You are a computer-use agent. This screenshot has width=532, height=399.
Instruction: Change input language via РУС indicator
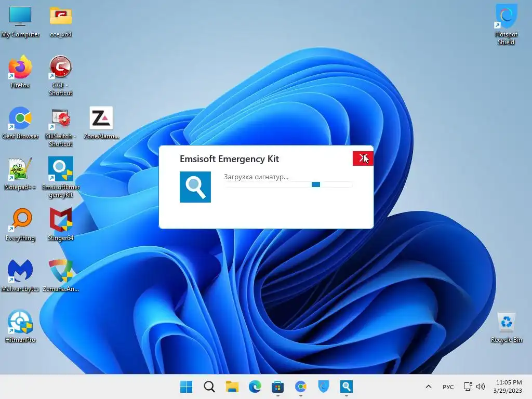click(448, 387)
